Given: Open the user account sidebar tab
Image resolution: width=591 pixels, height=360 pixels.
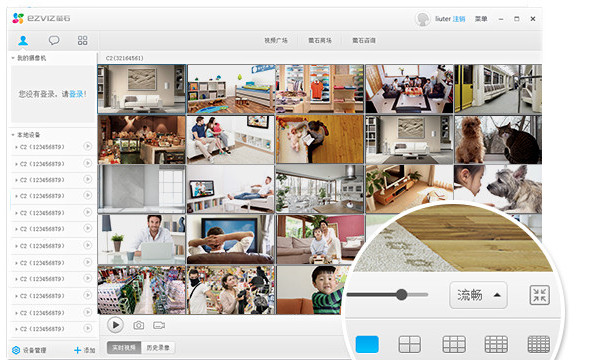Looking at the screenshot, I should tap(23, 40).
